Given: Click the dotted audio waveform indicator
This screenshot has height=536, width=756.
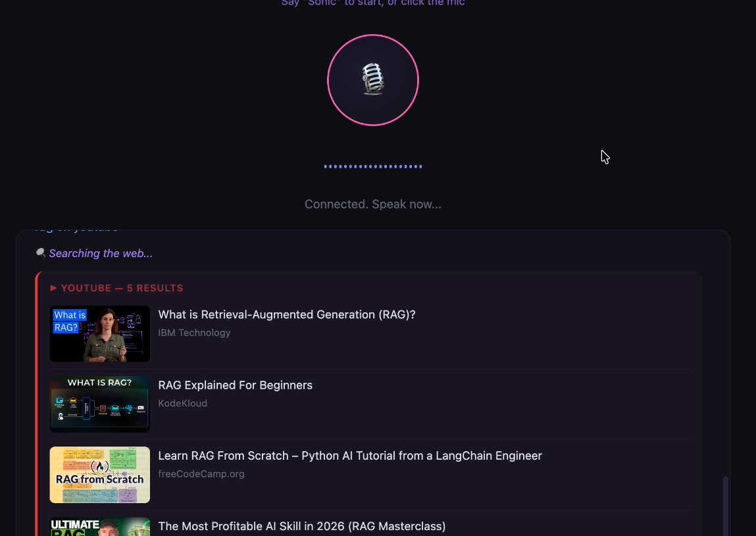Looking at the screenshot, I should point(372,167).
